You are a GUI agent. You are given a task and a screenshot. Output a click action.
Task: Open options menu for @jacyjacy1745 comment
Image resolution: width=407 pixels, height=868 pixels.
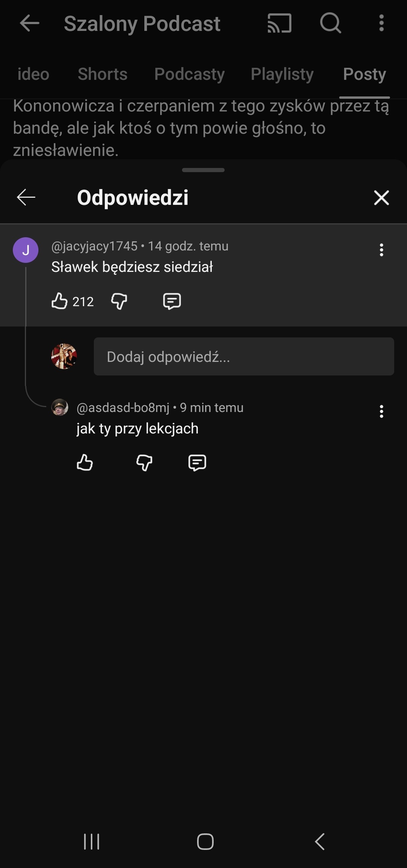(x=381, y=250)
